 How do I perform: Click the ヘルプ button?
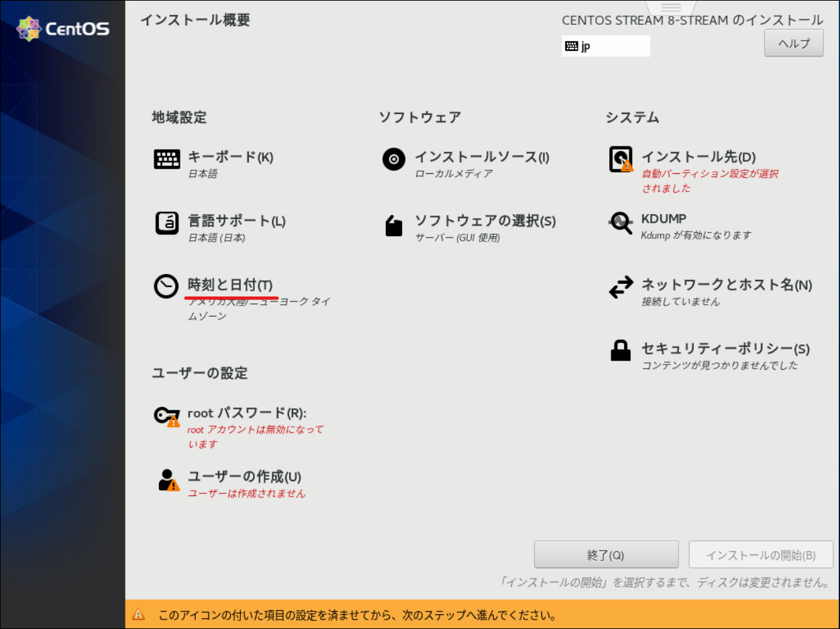click(794, 44)
